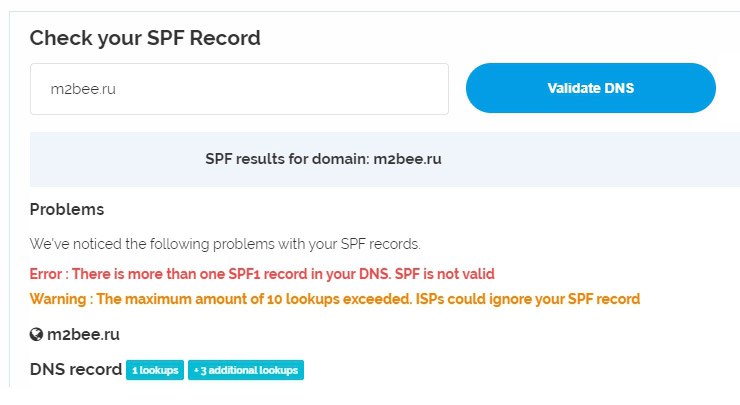The image size is (740, 405).
Task: Click the orange word "Warning"
Action: (57, 299)
